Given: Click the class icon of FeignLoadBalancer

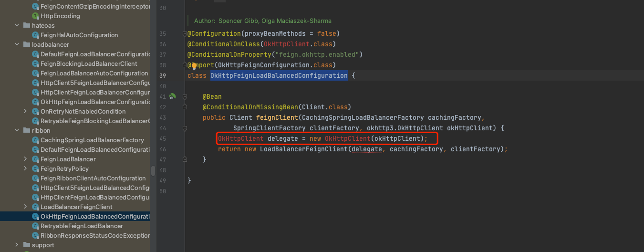Looking at the screenshot, I should 35,159.
